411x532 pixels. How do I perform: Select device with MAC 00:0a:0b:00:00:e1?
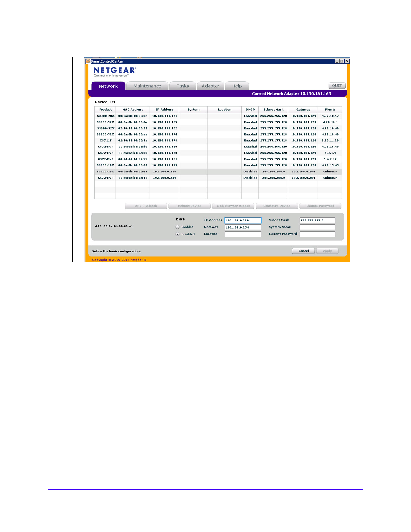point(218,172)
